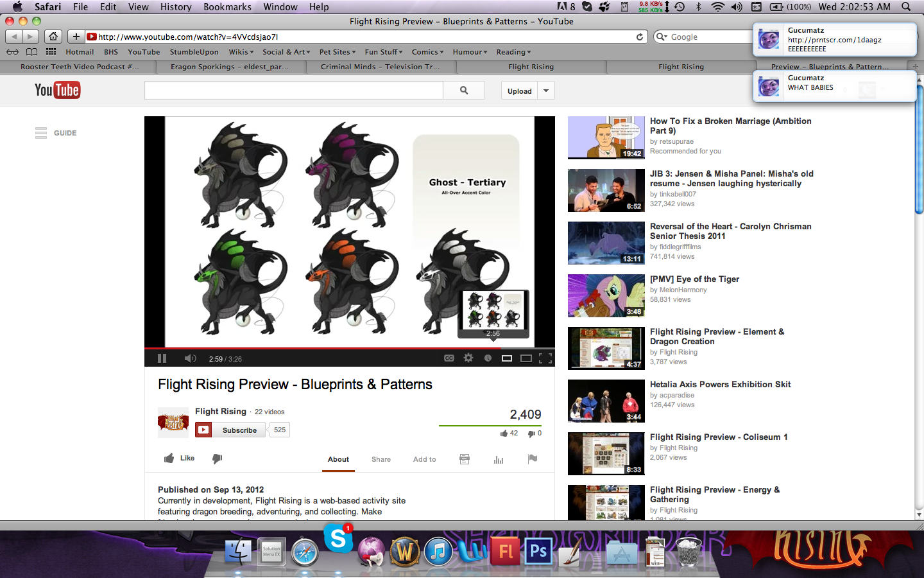Seek using the red video progress bar
The width and height of the screenshot is (924, 578).
pos(350,349)
